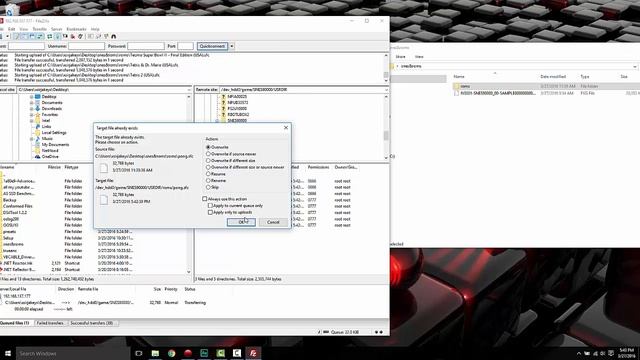Click remote tree scrollbar thumb
Image resolution: width=640 pixels, height=360 pixels.
point(386,135)
